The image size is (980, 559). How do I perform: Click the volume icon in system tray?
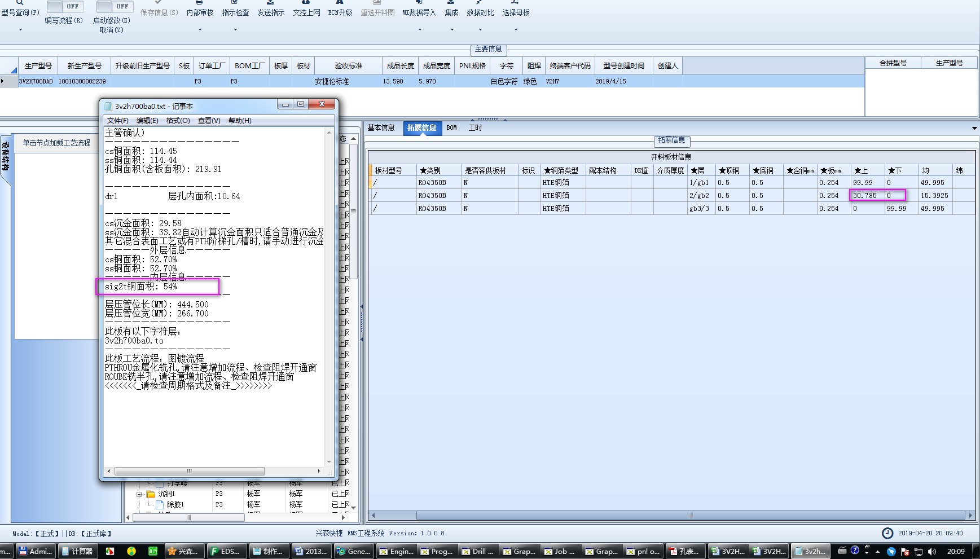931,552
